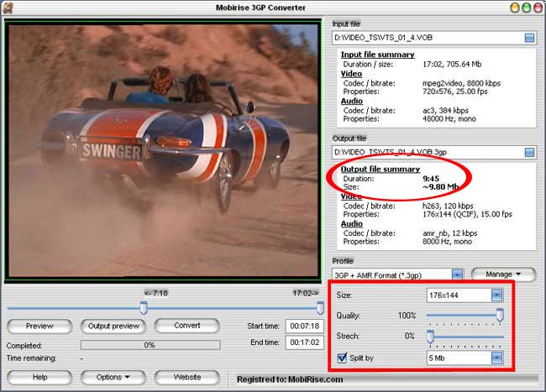Click the green maximize window button
Viewport: 546px width, 392px height.
[x=526, y=8]
